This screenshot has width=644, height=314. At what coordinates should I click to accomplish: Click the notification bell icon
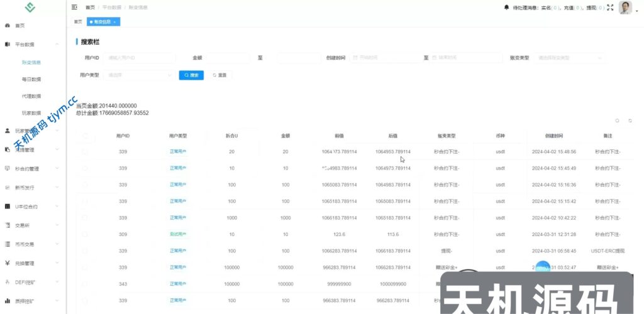point(507,8)
